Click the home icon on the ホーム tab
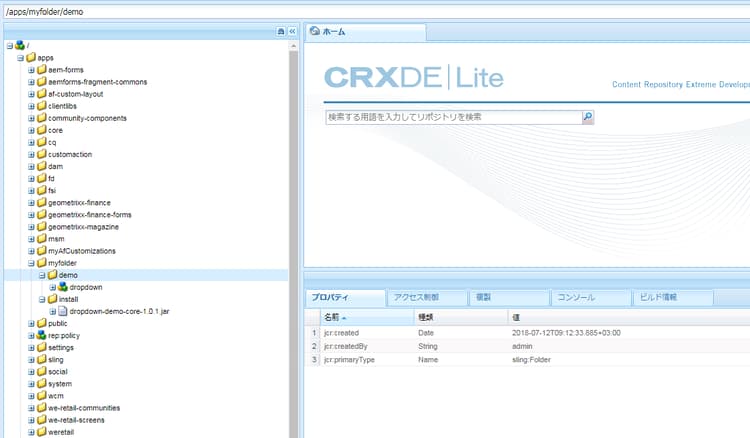 pyautogui.click(x=315, y=31)
